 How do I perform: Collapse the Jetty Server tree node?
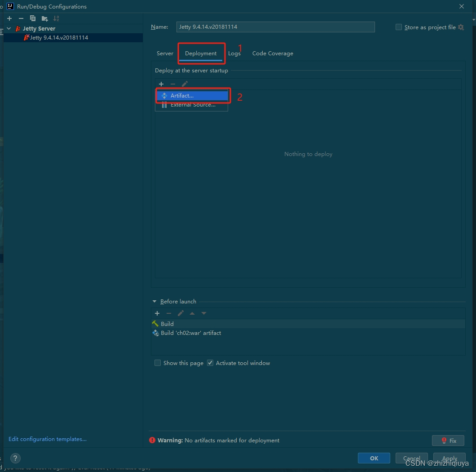tap(8, 28)
